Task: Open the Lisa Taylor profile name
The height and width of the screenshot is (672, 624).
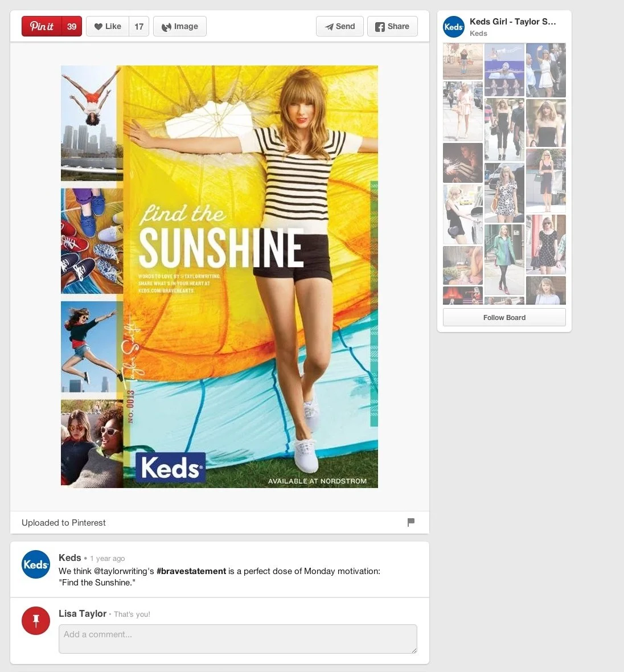Action: click(83, 613)
